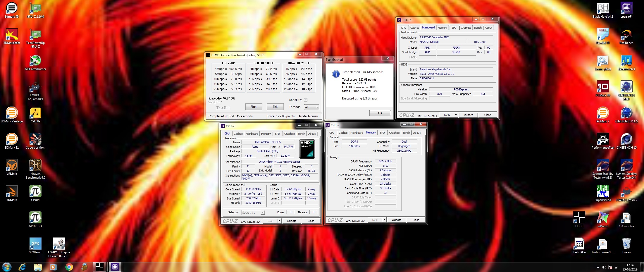
Task: Click OK in Test finished dialog
Action: [x=380, y=113]
